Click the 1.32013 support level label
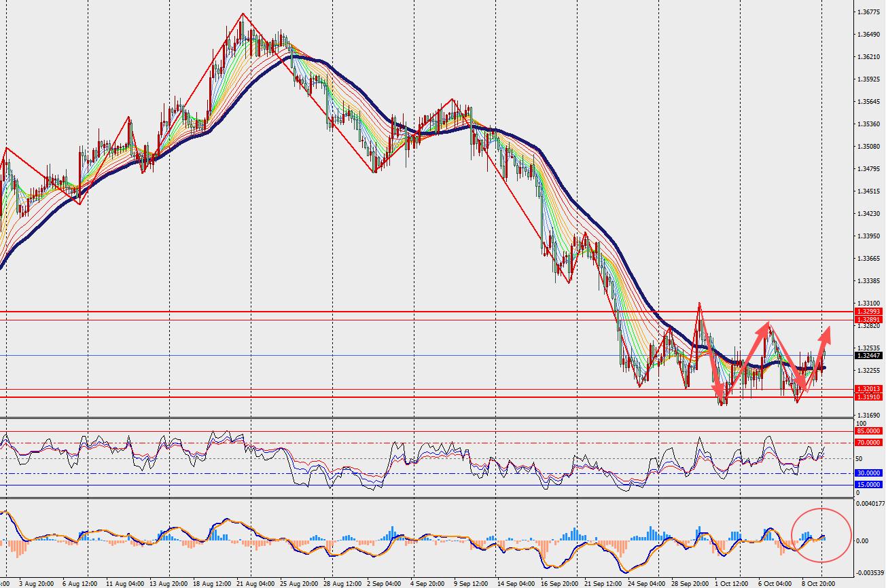Image resolution: width=886 pixels, height=588 pixels. [868, 389]
